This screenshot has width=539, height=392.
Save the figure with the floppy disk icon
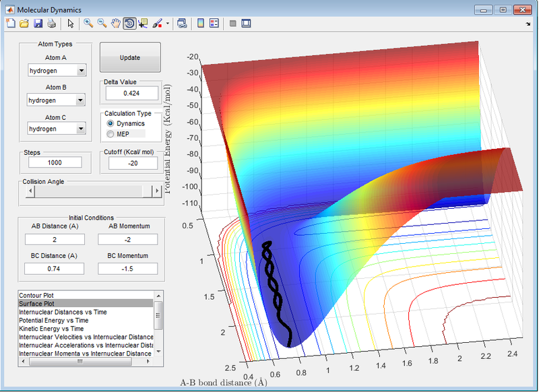click(x=38, y=24)
